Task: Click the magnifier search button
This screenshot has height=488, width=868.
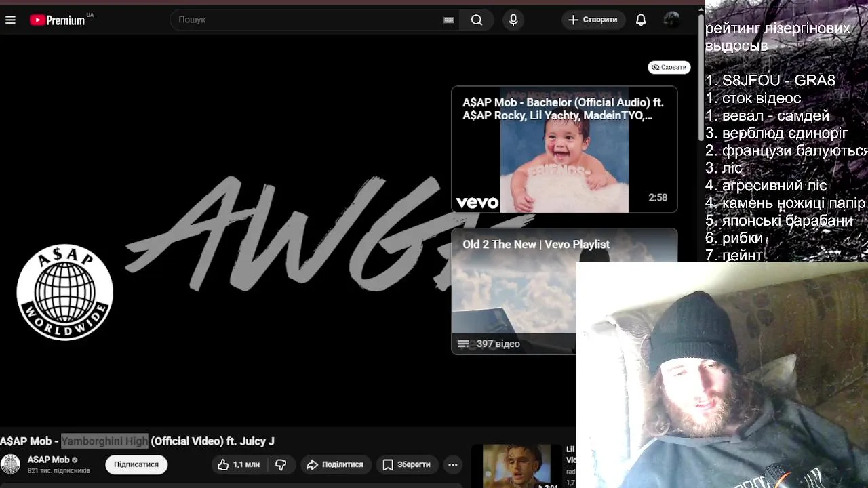Action: click(477, 20)
